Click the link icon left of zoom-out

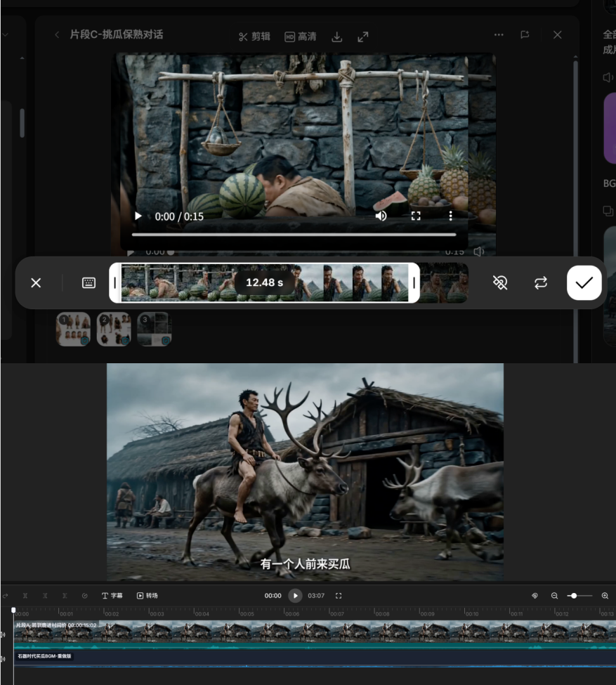[535, 596]
